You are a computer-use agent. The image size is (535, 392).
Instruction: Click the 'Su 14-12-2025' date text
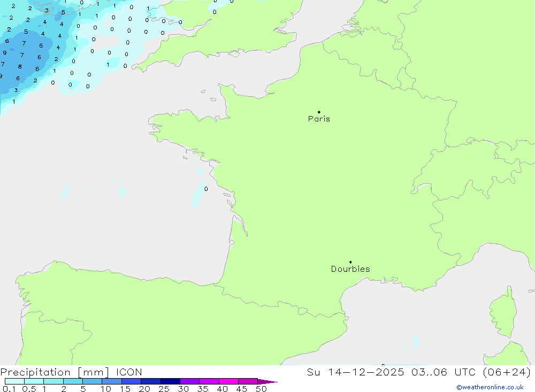(x=355, y=372)
